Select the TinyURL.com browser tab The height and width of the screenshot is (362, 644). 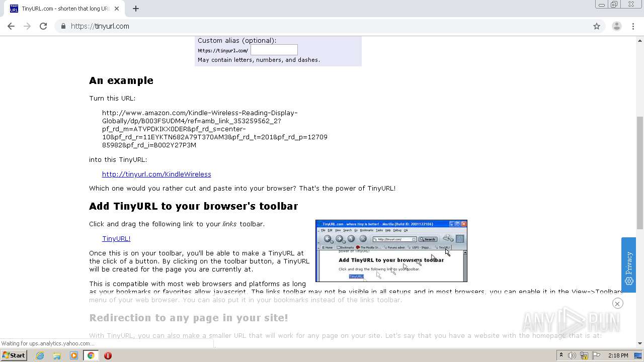click(65, 9)
